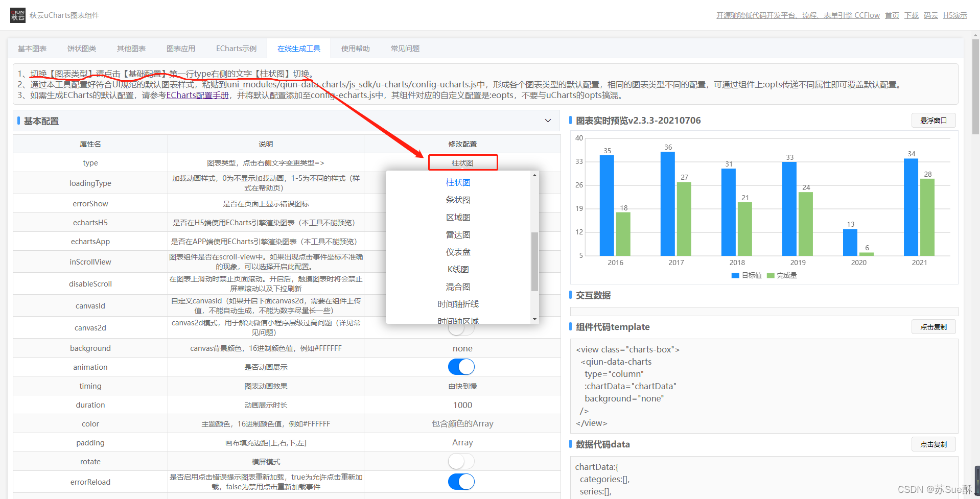Image resolution: width=980 pixels, height=499 pixels.
Task: Click the type="column" code line
Action: click(x=614, y=374)
